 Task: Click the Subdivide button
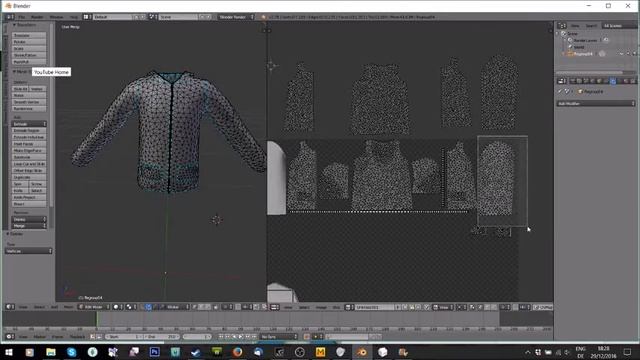pos(29,157)
